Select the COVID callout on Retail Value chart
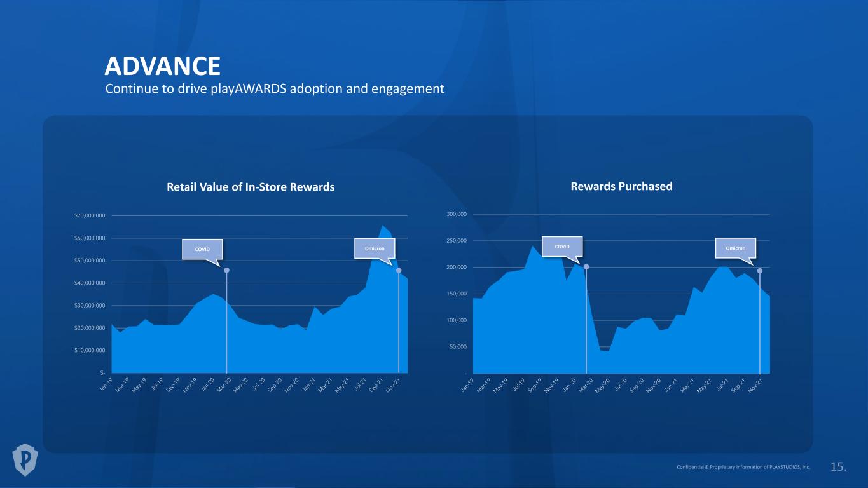 tap(203, 249)
